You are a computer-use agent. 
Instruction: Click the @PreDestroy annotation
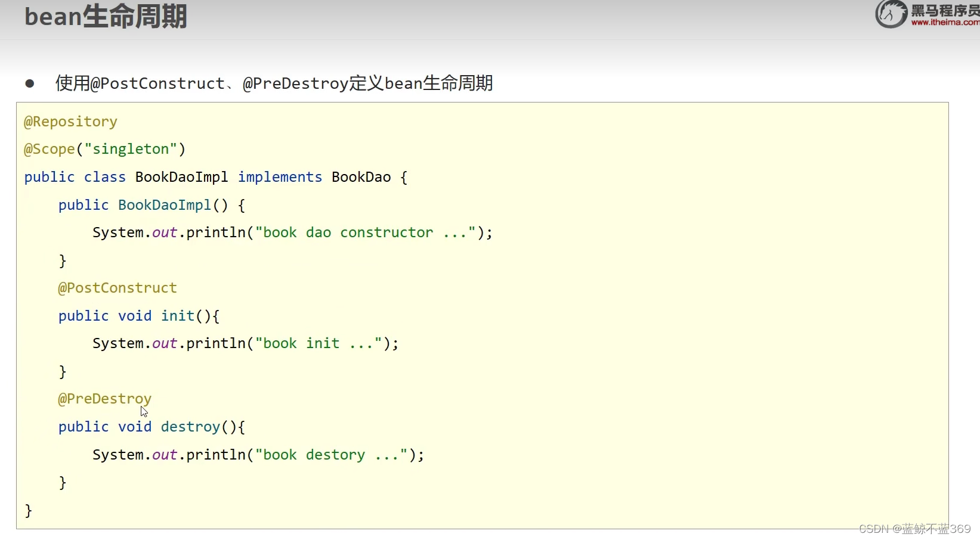105,399
